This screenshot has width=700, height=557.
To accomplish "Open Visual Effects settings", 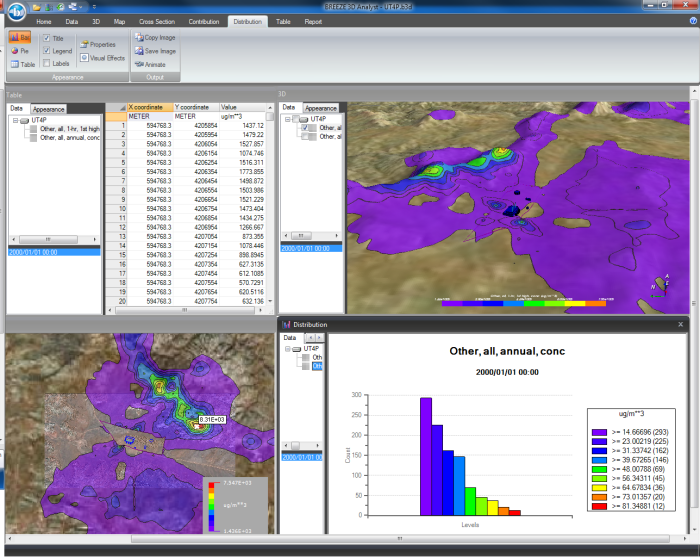I will (x=102, y=57).
